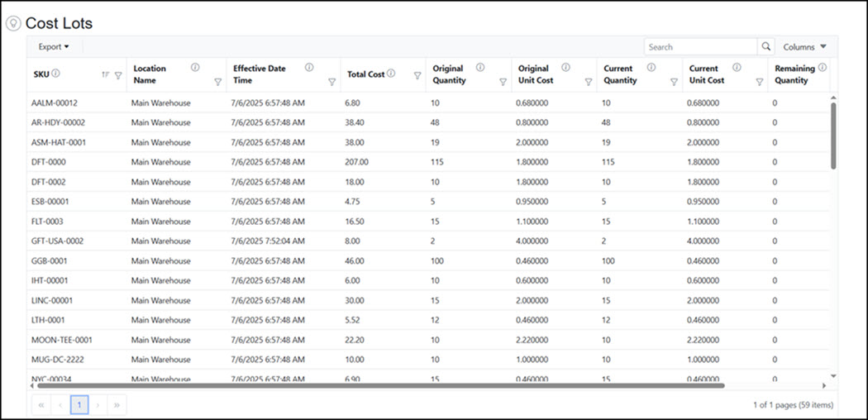Screen dimensions: 868x420
Task: Select the GFT-USA-0002 row SKU cell
Action: [x=57, y=241]
